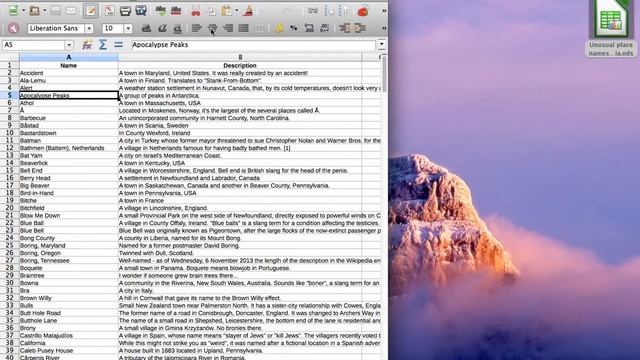Screen dimensions: 640x360
Task: Toggle italic formatting
Action: click(162, 28)
